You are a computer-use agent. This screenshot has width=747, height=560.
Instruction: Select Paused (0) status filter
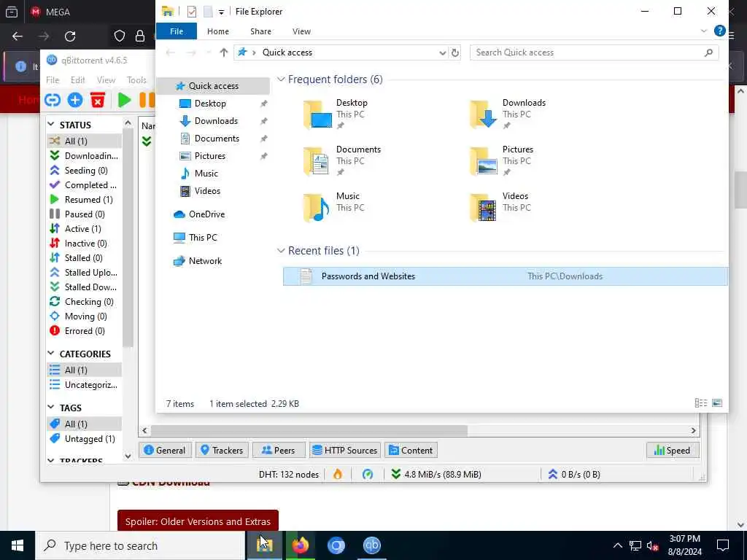pyautogui.click(x=85, y=214)
